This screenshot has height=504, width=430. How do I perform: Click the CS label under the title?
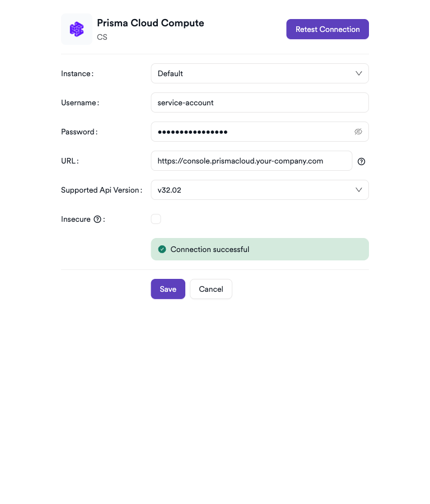[102, 38]
